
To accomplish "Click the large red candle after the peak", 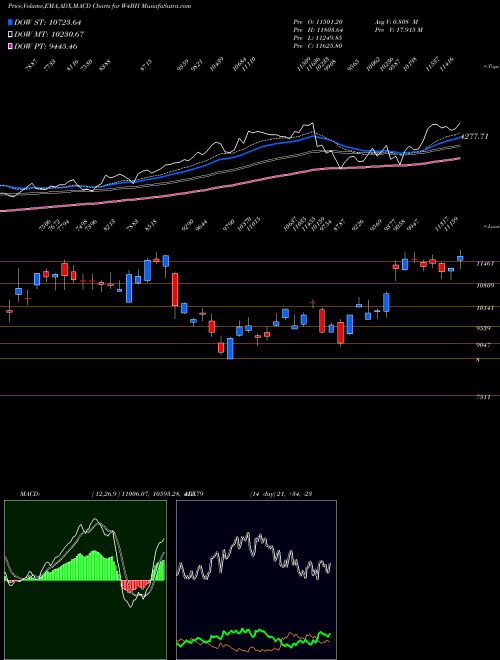I will pyautogui.click(x=175, y=289).
